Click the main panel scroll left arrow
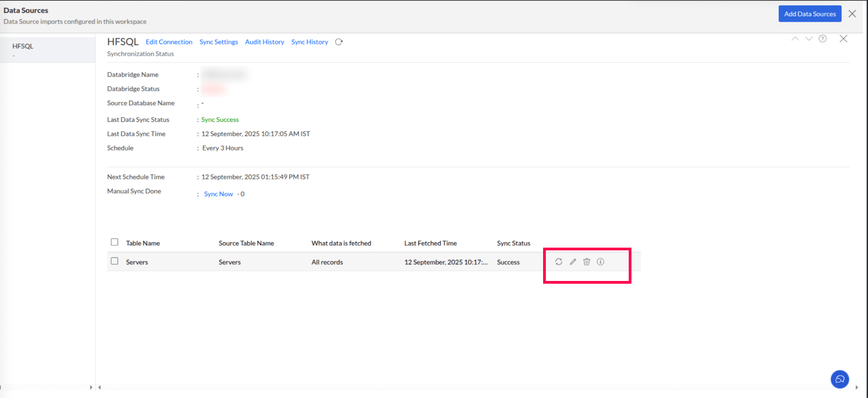The width and height of the screenshot is (868, 398). pos(100,387)
